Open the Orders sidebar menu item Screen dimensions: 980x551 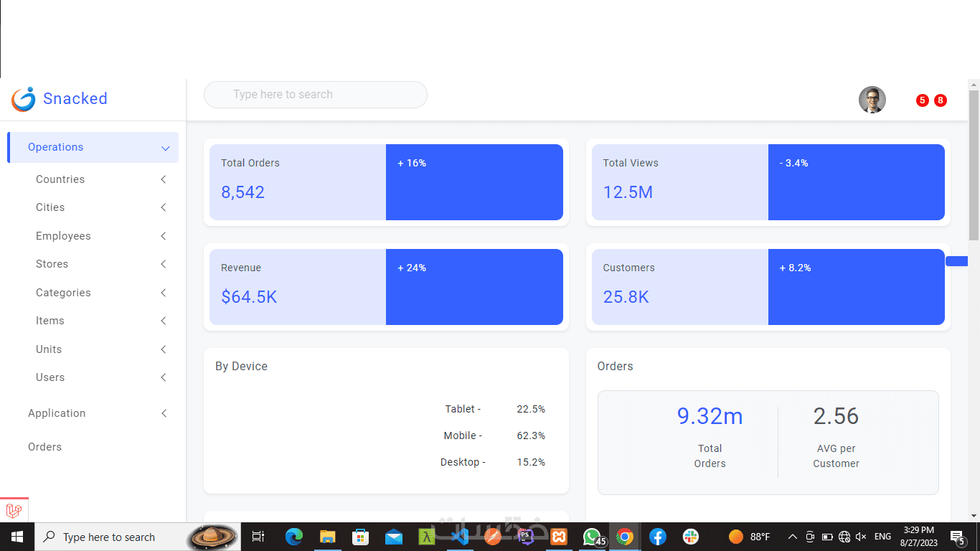[x=45, y=447]
